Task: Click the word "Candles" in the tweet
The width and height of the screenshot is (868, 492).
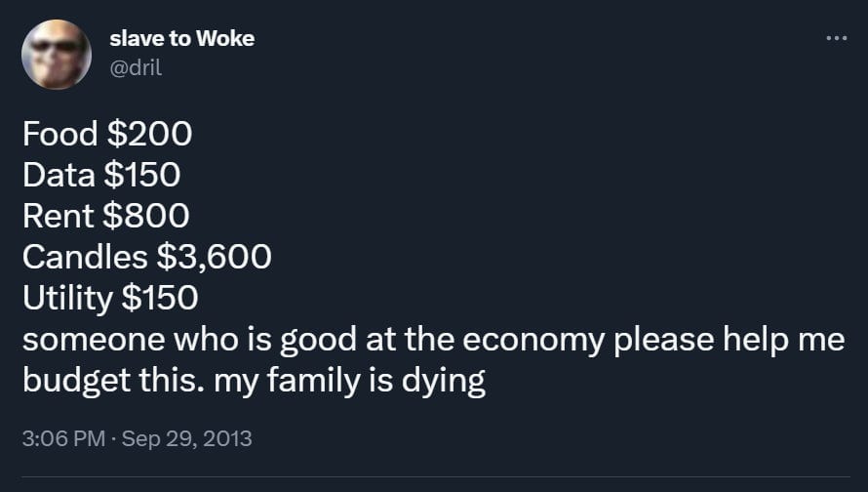Action: click(84, 257)
